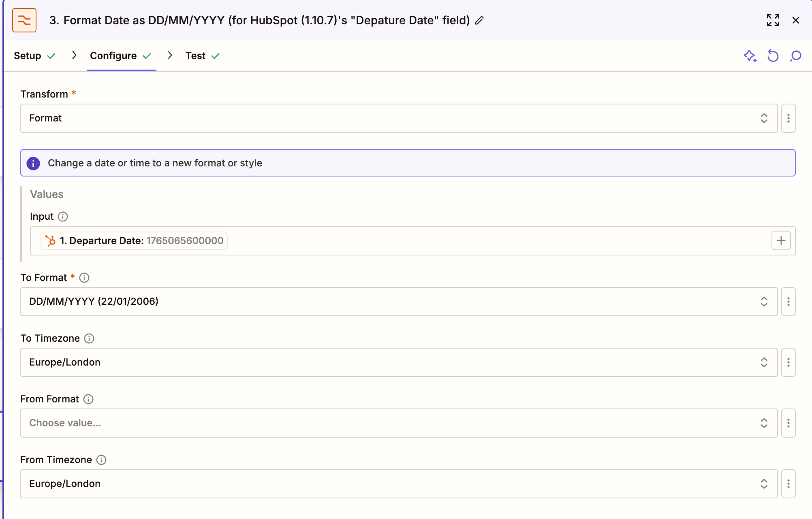Select the Departure Date pill in Input
The image size is (812, 519).
click(134, 241)
